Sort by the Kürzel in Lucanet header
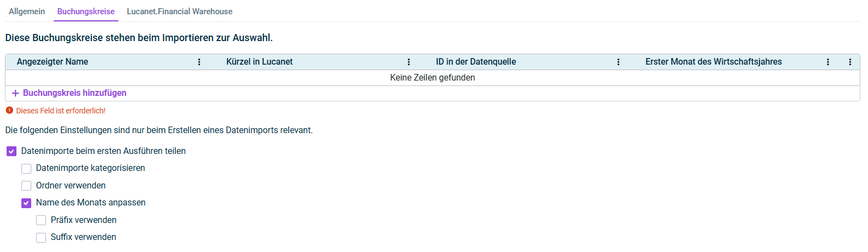 coord(259,62)
